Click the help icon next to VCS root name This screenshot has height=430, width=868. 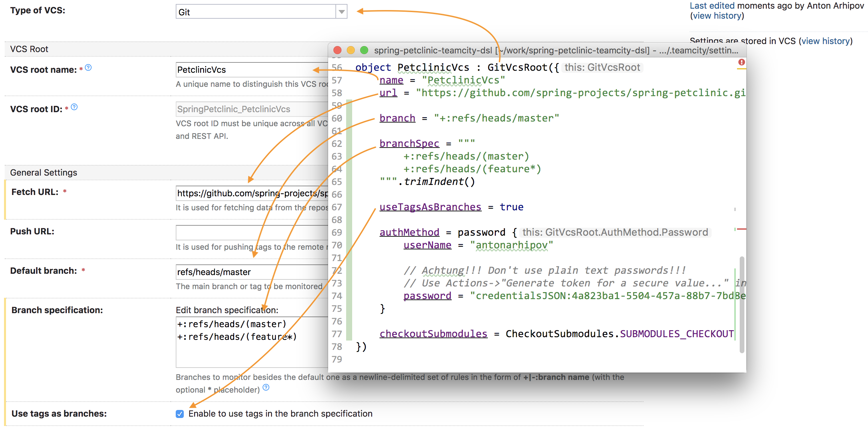pos(88,68)
